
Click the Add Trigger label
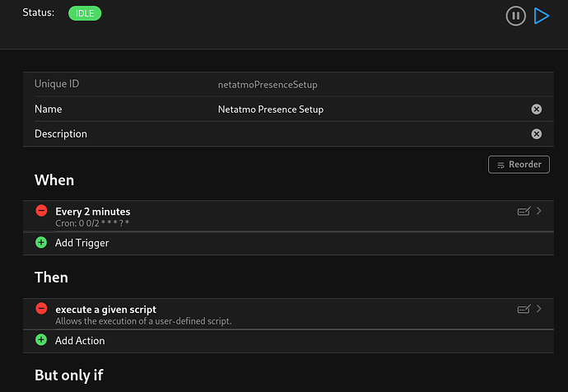(82, 243)
